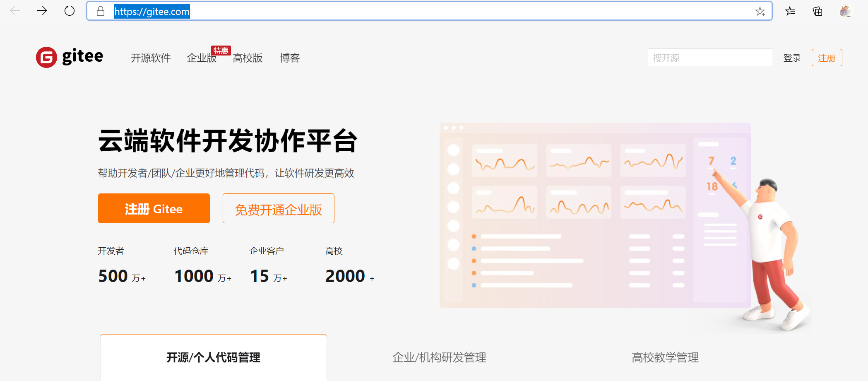This screenshot has height=386, width=868.
Task: Click the 2000 + universities figure
Action: point(350,276)
